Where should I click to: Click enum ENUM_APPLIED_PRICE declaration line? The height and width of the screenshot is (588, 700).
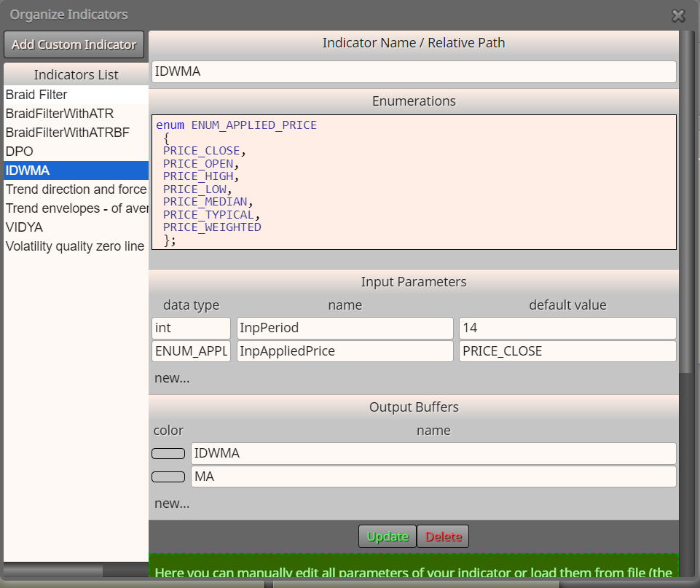coord(236,125)
